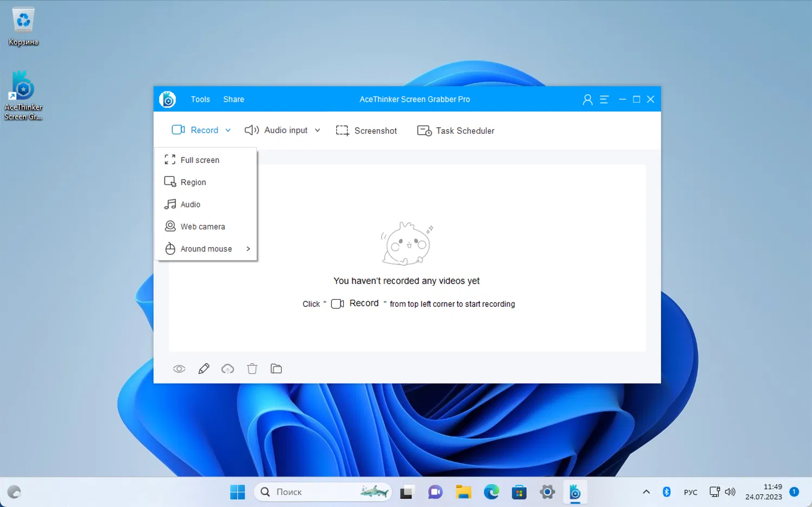Screen dimensions: 812x507
Task: Open the user account icon
Action: pos(587,100)
